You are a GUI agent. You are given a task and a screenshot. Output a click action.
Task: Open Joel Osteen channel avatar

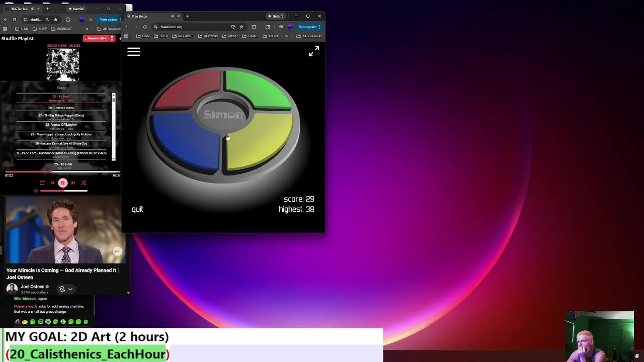[12, 289]
